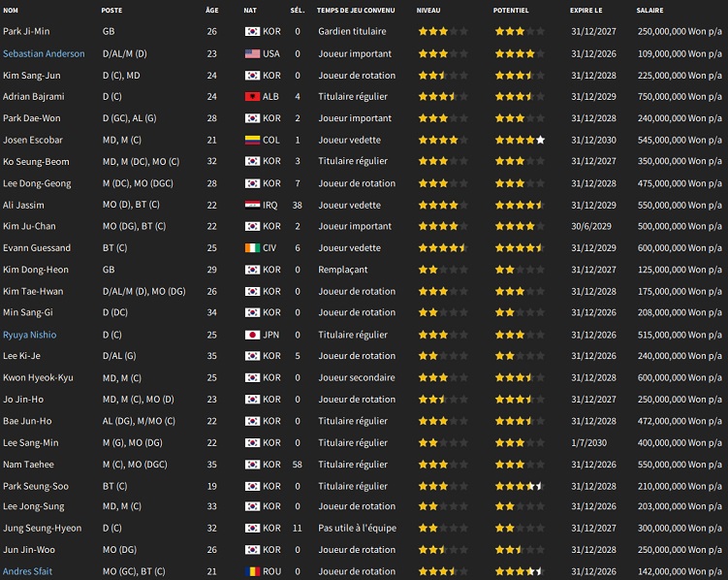Open Sebastian Anderson's player profile
Screen dimensions: 728x580
pyautogui.click(x=44, y=53)
